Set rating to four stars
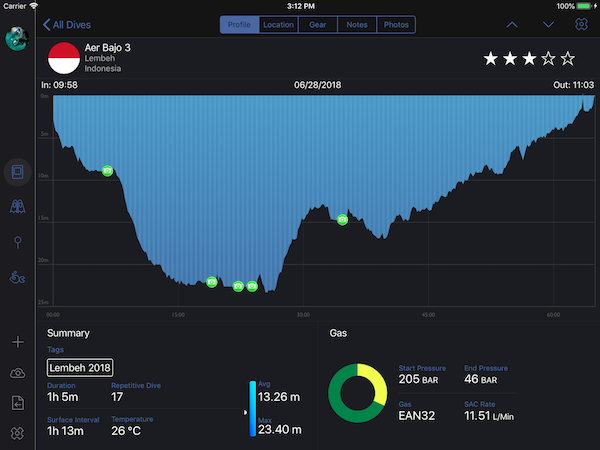The height and width of the screenshot is (450, 600). tap(548, 59)
